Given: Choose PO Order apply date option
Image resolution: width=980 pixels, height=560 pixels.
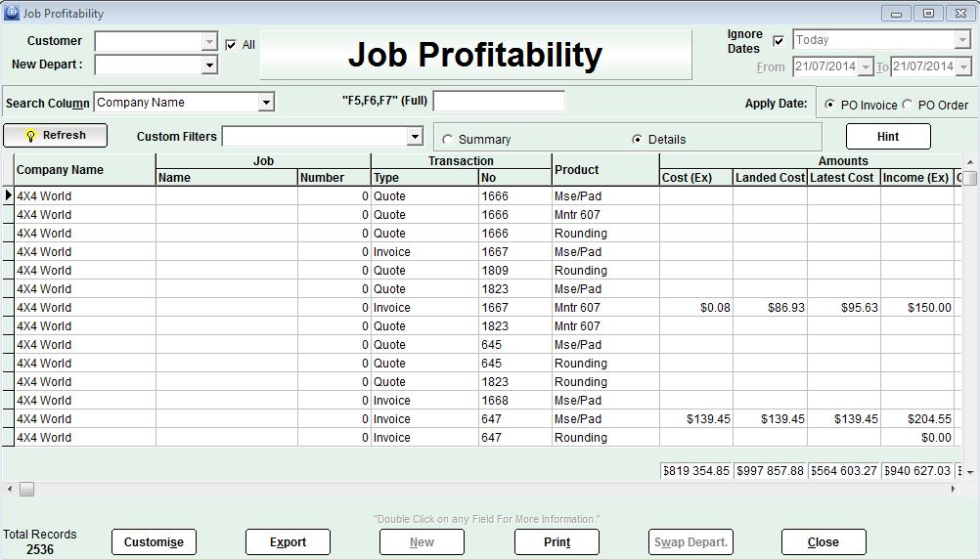Looking at the screenshot, I should [908, 105].
